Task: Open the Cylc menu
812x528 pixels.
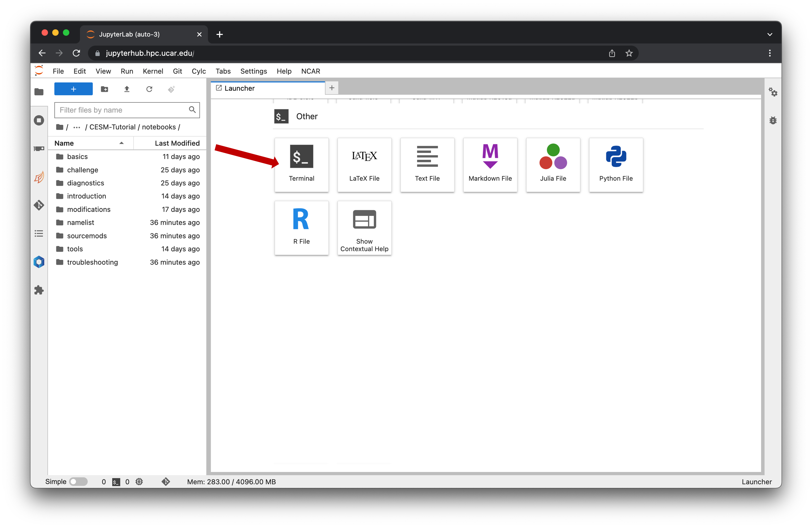Action: click(199, 71)
